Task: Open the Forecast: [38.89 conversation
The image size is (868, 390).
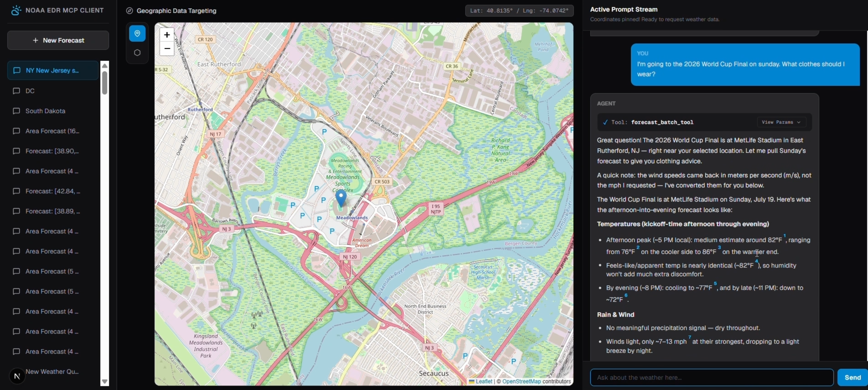Action: pyautogui.click(x=53, y=211)
